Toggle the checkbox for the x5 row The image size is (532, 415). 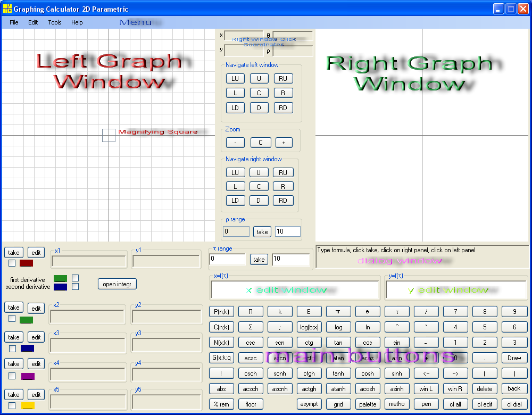tap(12, 405)
